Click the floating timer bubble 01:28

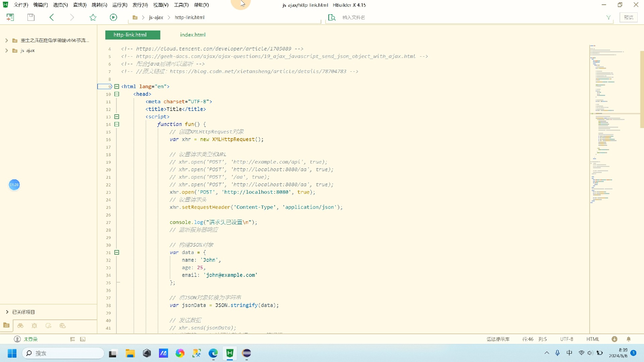(14, 185)
